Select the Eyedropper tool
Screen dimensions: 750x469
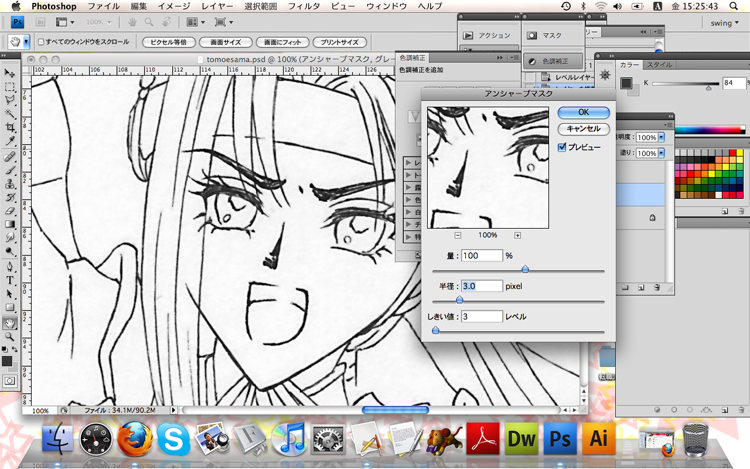pyautogui.click(x=9, y=141)
